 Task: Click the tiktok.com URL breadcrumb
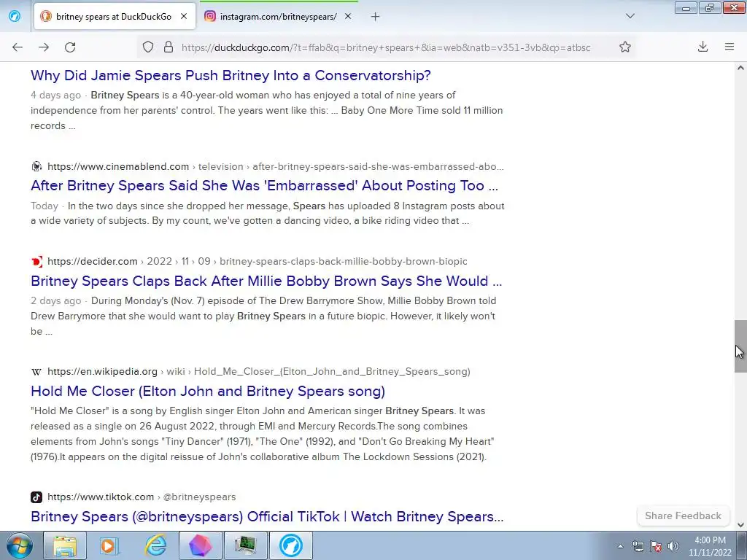pos(142,497)
